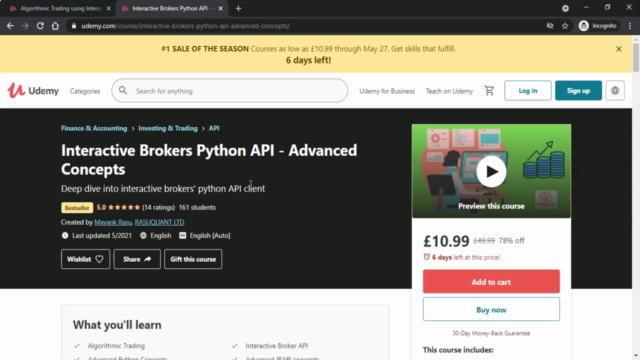
Task: Click the Preview this course caption
Action: tap(491, 206)
